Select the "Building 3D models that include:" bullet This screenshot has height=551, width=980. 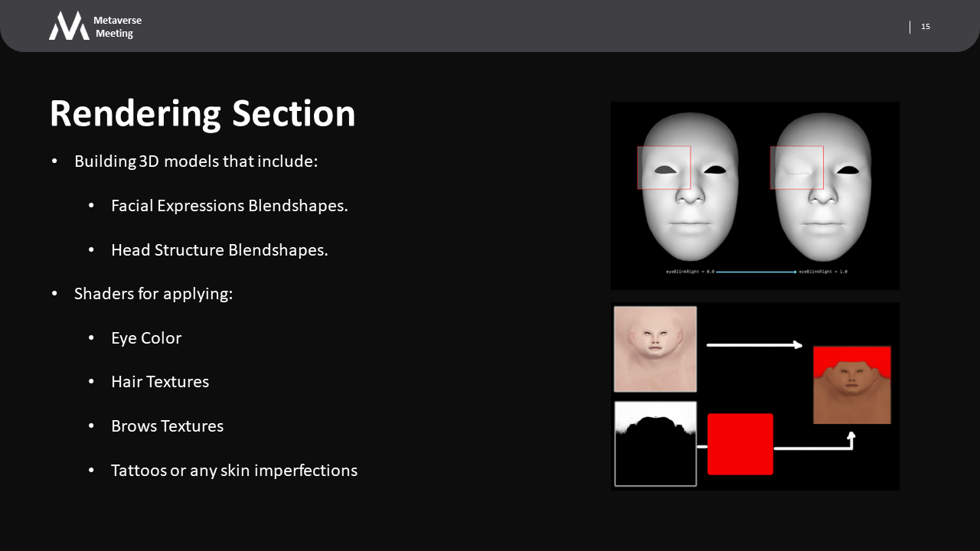195,161
